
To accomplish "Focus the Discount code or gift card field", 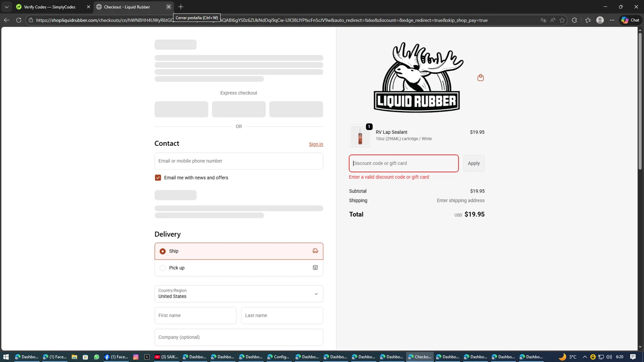I will click(x=404, y=163).
